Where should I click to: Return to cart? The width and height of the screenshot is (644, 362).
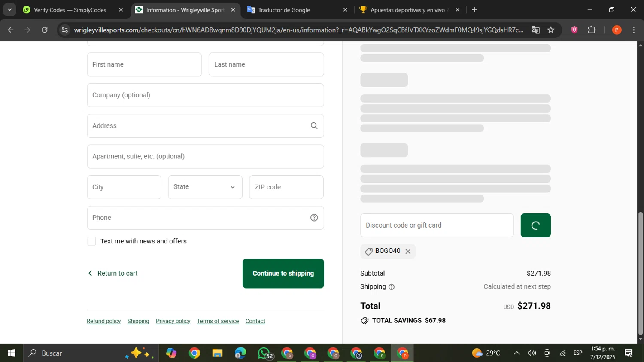(112, 274)
